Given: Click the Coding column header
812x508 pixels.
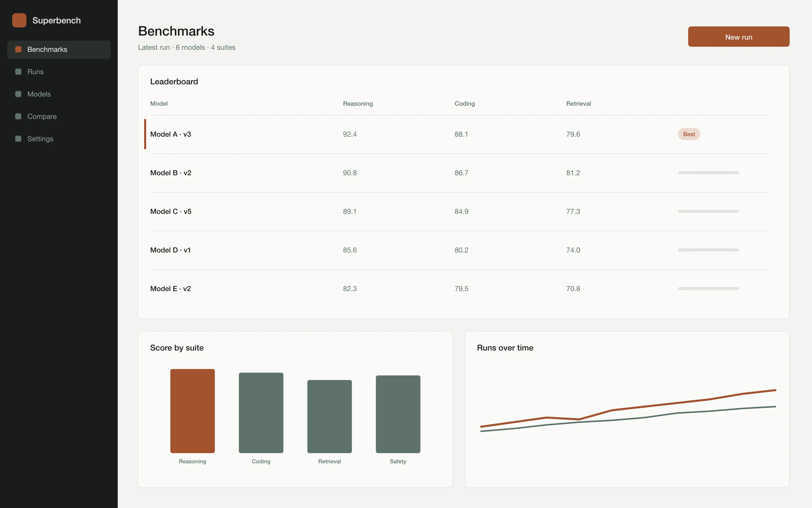Looking at the screenshot, I should click(465, 103).
